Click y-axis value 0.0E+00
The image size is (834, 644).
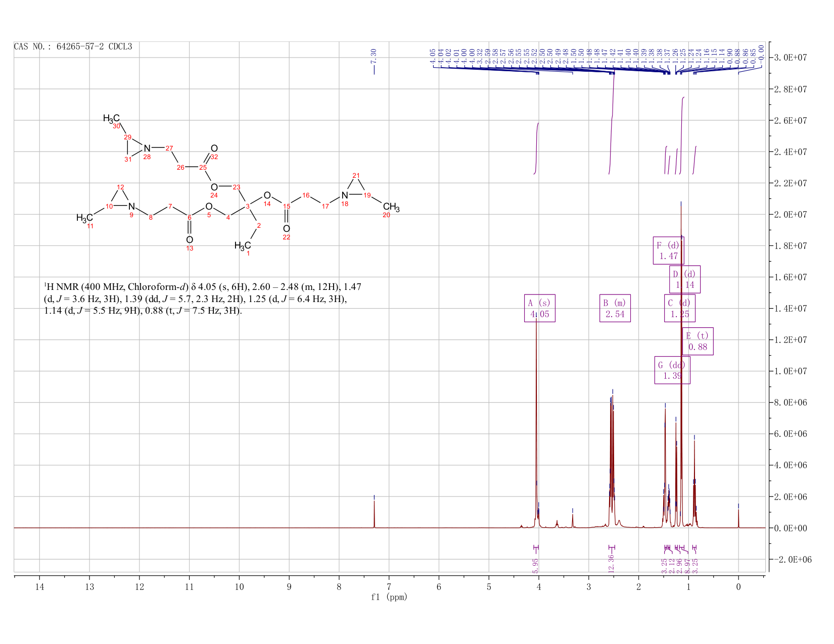point(790,528)
